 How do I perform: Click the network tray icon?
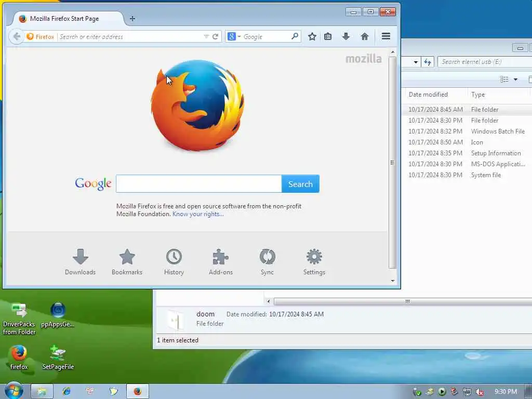[x=467, y=392]
